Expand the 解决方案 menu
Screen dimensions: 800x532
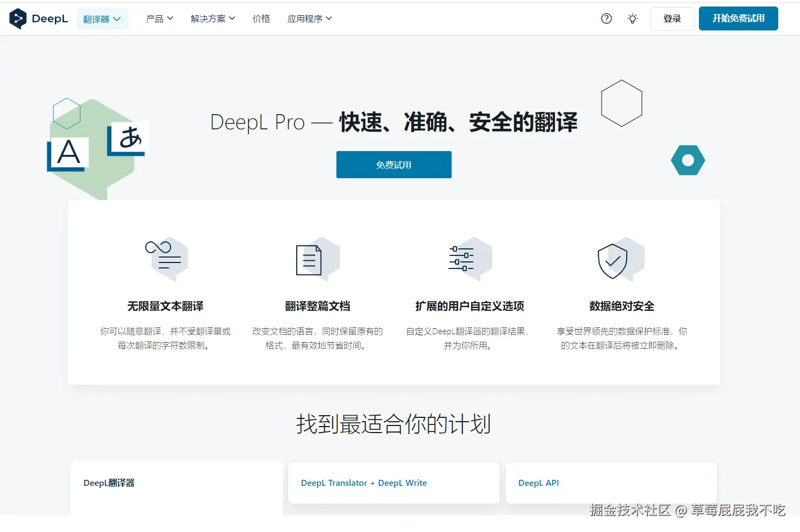coord(212,18)
